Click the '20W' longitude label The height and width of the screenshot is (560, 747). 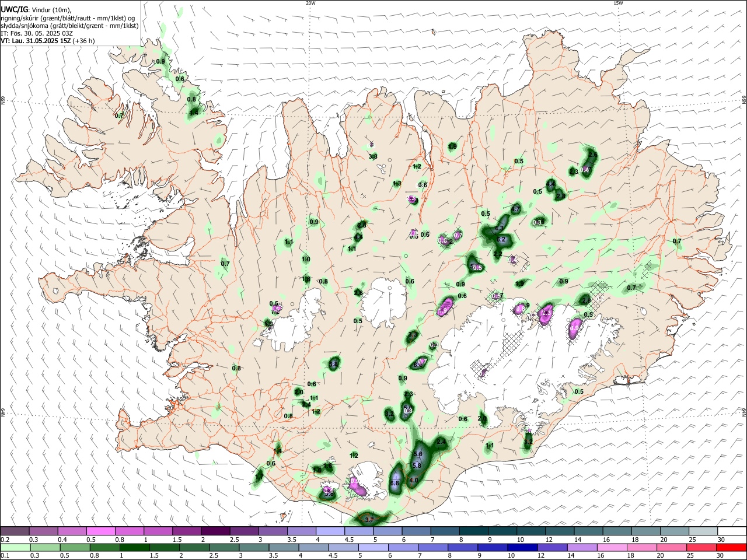(310, 3)
